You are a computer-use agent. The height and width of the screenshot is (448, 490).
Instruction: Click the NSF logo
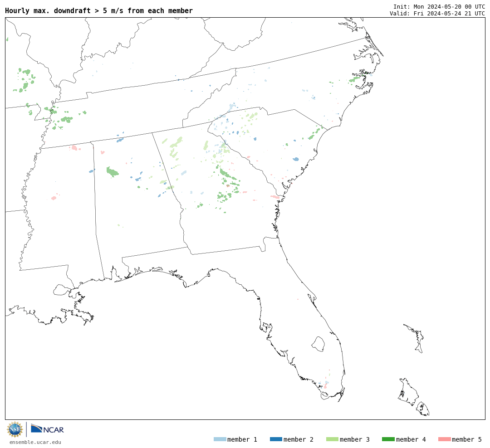click(15, 429)
